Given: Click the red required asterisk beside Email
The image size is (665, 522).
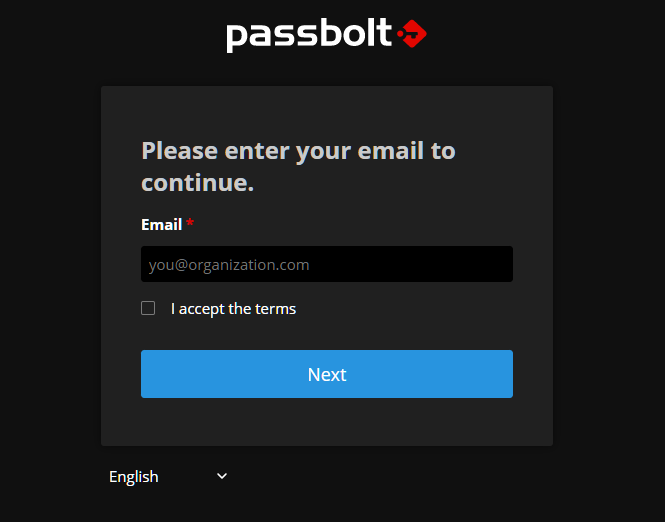Looking at the screenshot, I should coord(190,222).
